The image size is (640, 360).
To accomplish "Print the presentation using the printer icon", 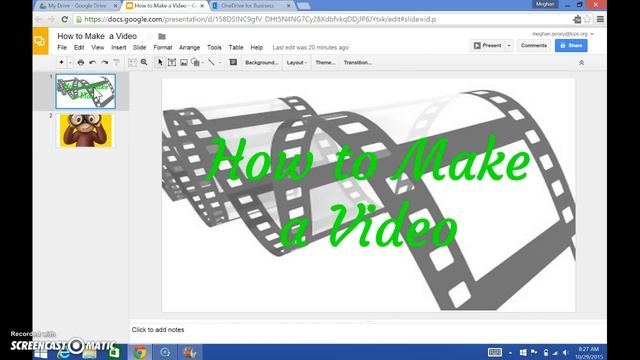I will point(81,62).
